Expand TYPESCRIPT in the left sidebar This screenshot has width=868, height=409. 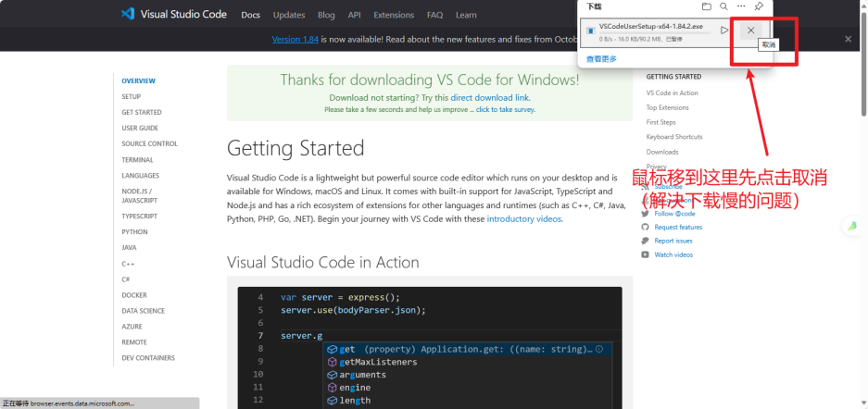(140, 217)
